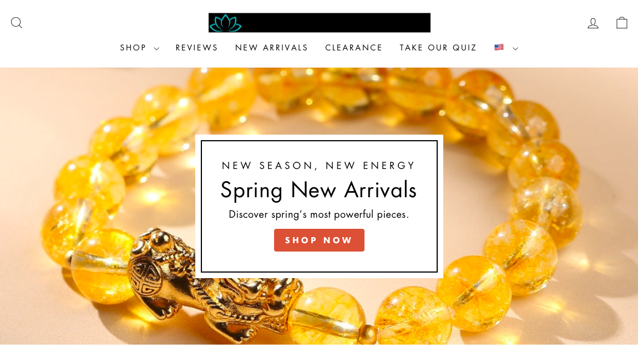Click the Spring New Arrivals heading
The width and height of the screenshot is (638, 364).
(318, 190)
